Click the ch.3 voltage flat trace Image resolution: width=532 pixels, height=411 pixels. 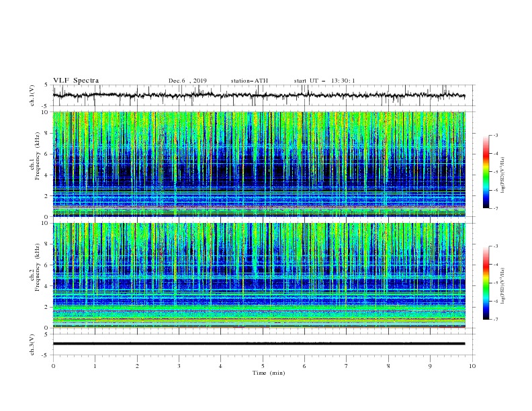click(259, 344)
